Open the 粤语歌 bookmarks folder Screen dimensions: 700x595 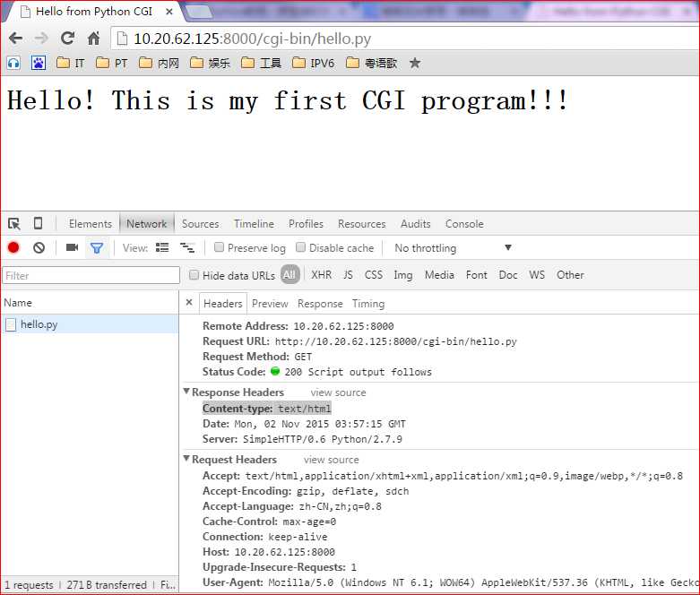tap(371, 63)
